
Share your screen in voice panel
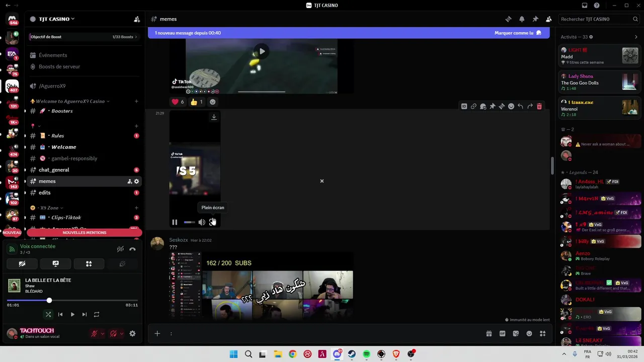[x=55, y=263]
